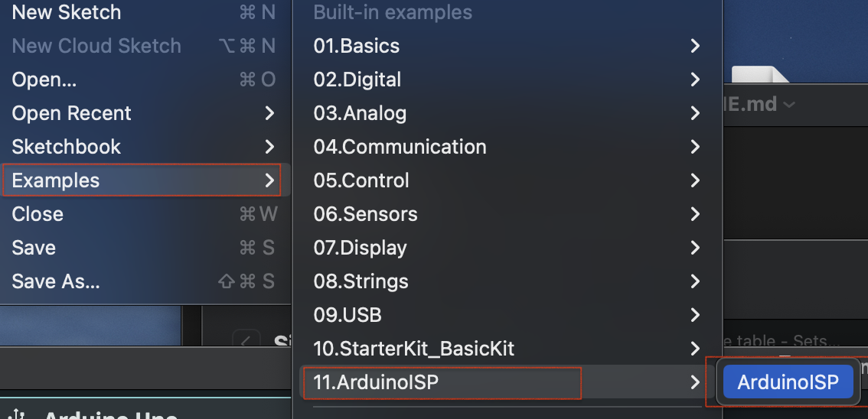The width and height of the screenshot is (868, 419).
Task: Select Save As... menu item
Action: coord(56,281)
